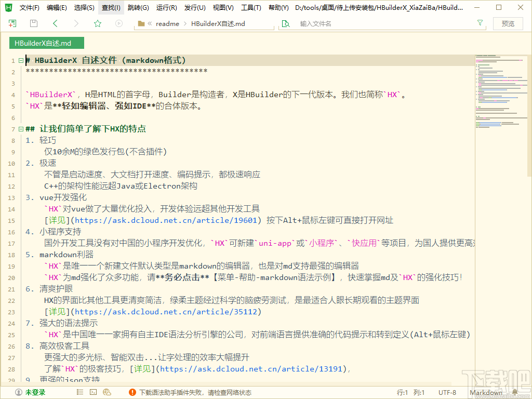Click the find-in-files magnifier icon near the search box
The height and width of the screenshot is (399, 532).
point(287,23)
